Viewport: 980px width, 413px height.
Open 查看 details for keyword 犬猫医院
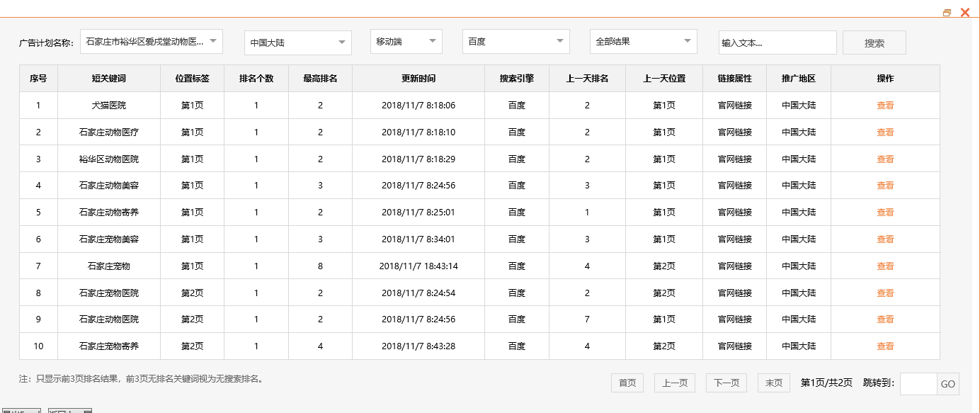[x=885, y=105]
